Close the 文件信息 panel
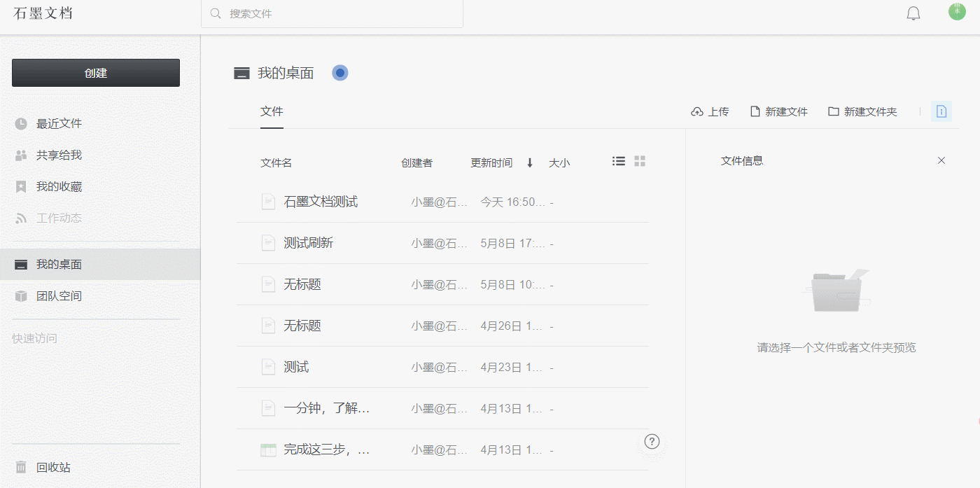This screenshot has height=488, width=980. point(941,160)
